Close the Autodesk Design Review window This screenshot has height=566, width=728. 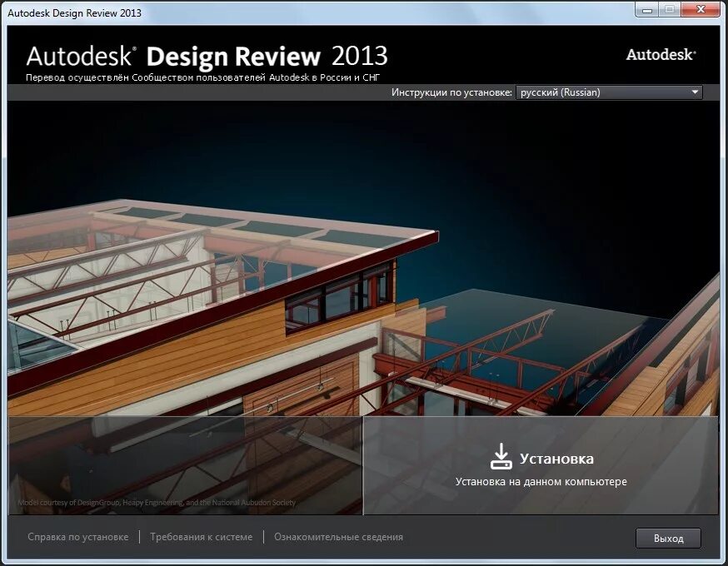coord(701,10)
